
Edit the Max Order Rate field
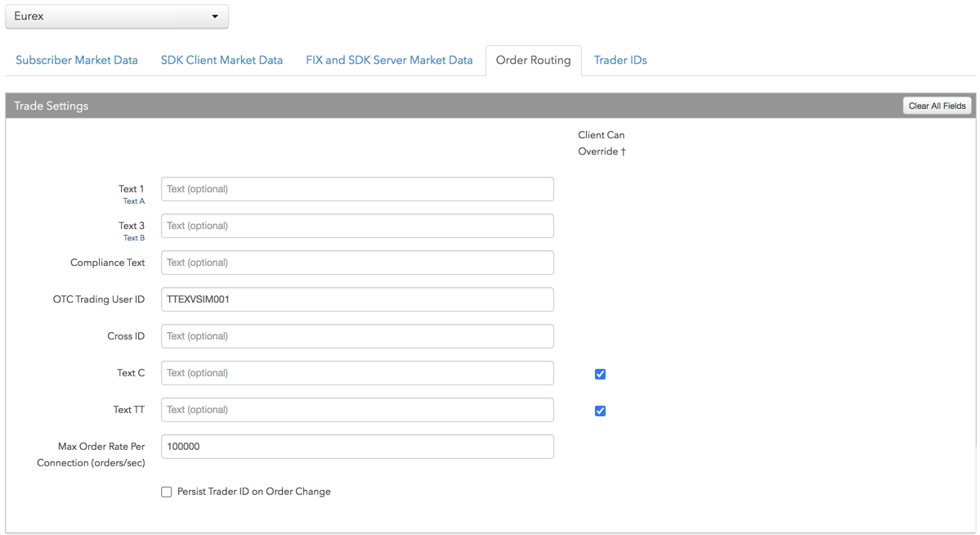click(357, 447)
